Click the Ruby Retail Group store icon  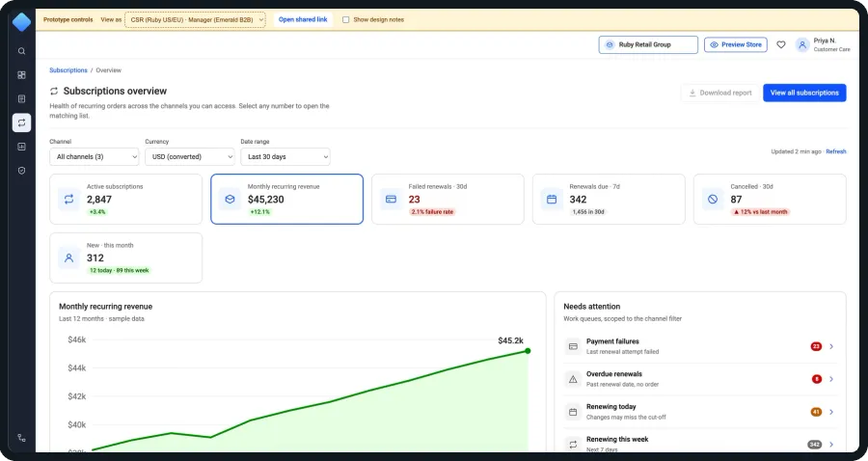(x=610, y=44)
